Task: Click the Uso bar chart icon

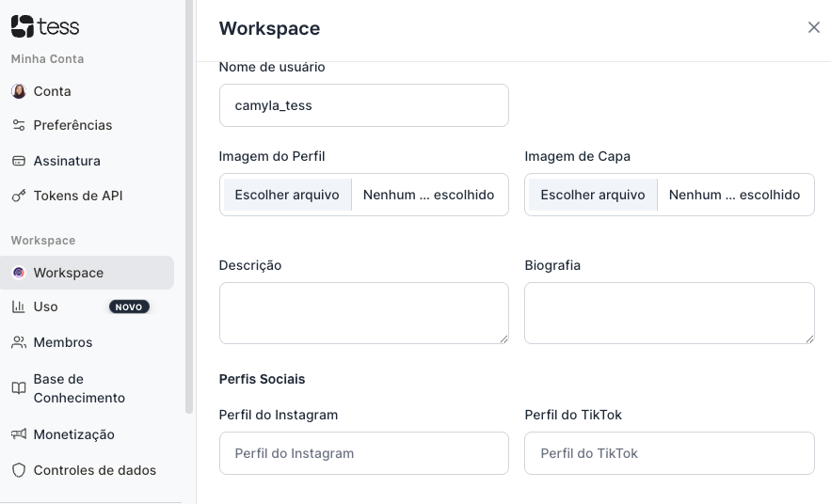Action: [19, 307]
